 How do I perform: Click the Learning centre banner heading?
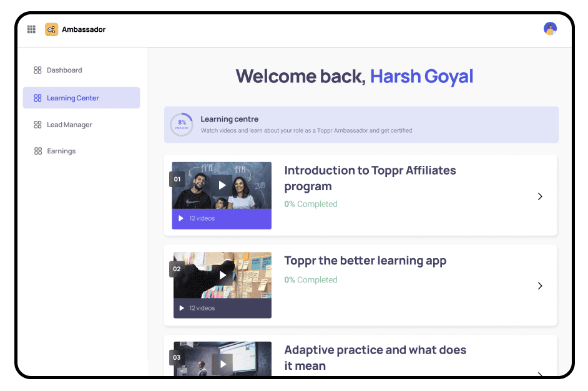pyautogui.click(x=230, y=119)
